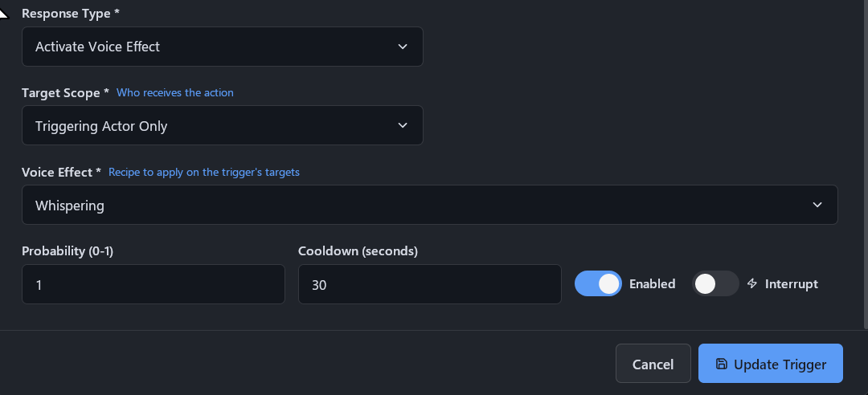Click the Interrupt label text
This screenshot has height=395, width=868.
791,283
